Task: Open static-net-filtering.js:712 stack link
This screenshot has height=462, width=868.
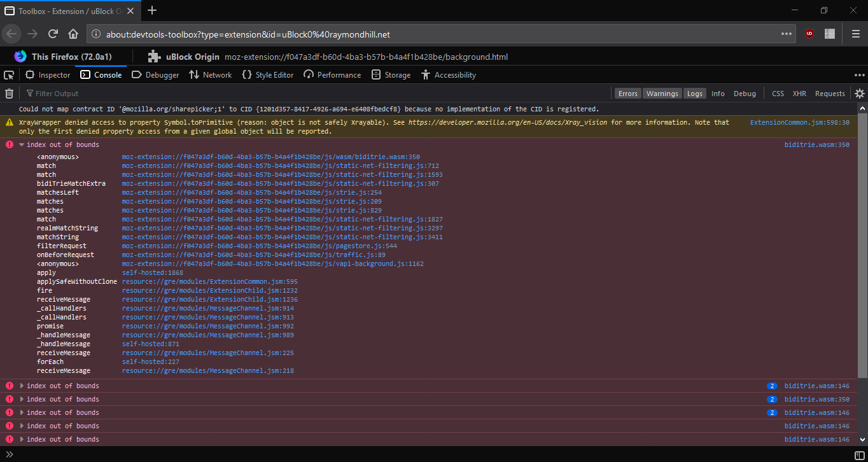Action: coord(281,165)
